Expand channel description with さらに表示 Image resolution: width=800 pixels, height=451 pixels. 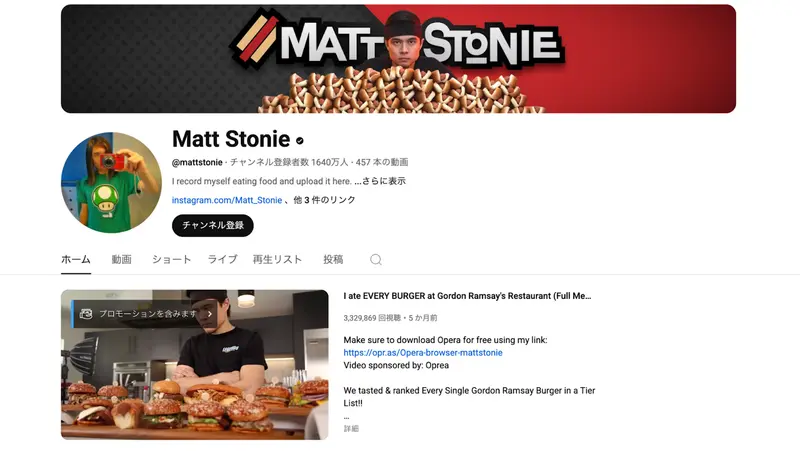384,181
